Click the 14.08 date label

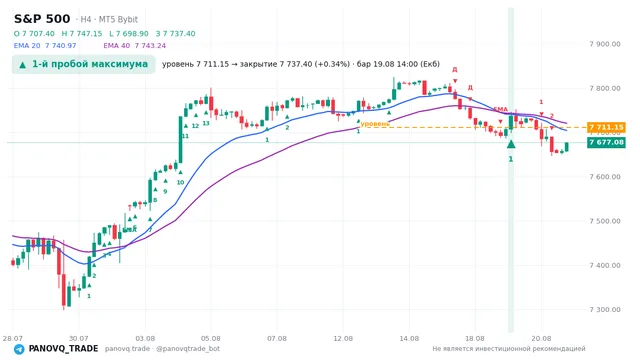409,338
